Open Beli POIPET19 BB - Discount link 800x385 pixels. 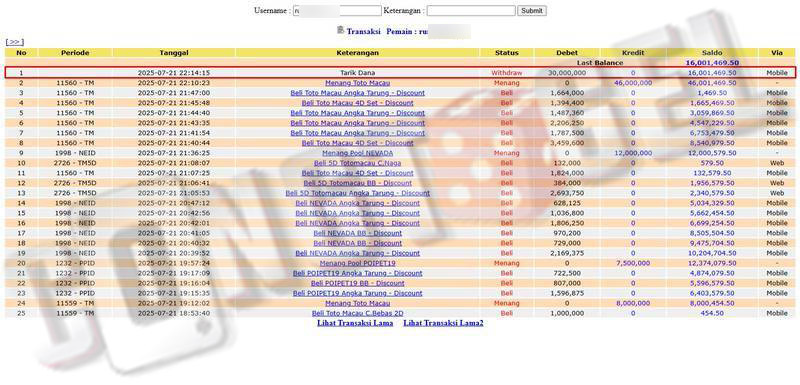click(357, 283)
